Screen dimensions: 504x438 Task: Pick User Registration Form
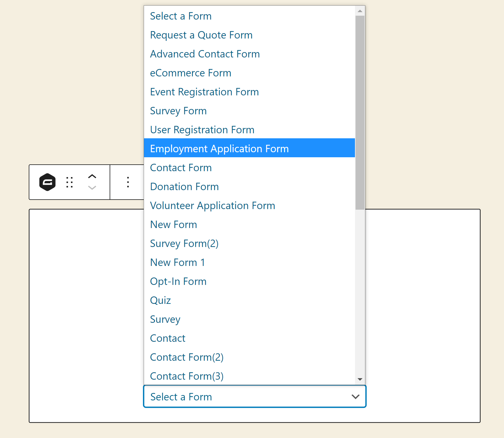[202, 129]
